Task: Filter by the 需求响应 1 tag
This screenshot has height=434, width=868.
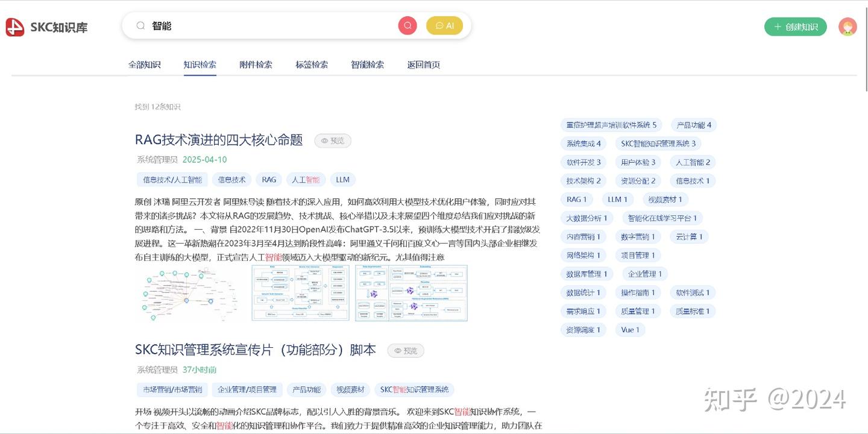Action: [583, 312]
